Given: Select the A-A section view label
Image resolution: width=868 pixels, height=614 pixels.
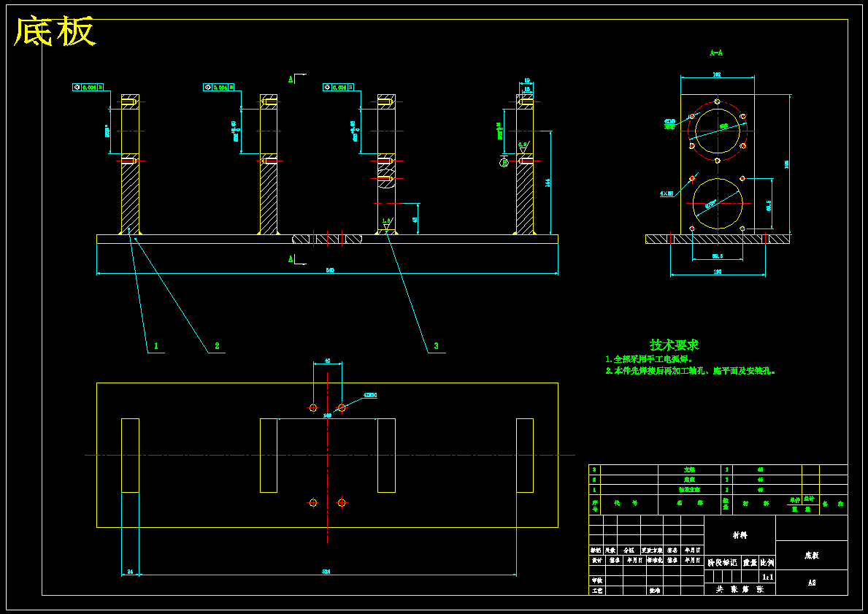Looking at the screenshot, I should 716,53.
